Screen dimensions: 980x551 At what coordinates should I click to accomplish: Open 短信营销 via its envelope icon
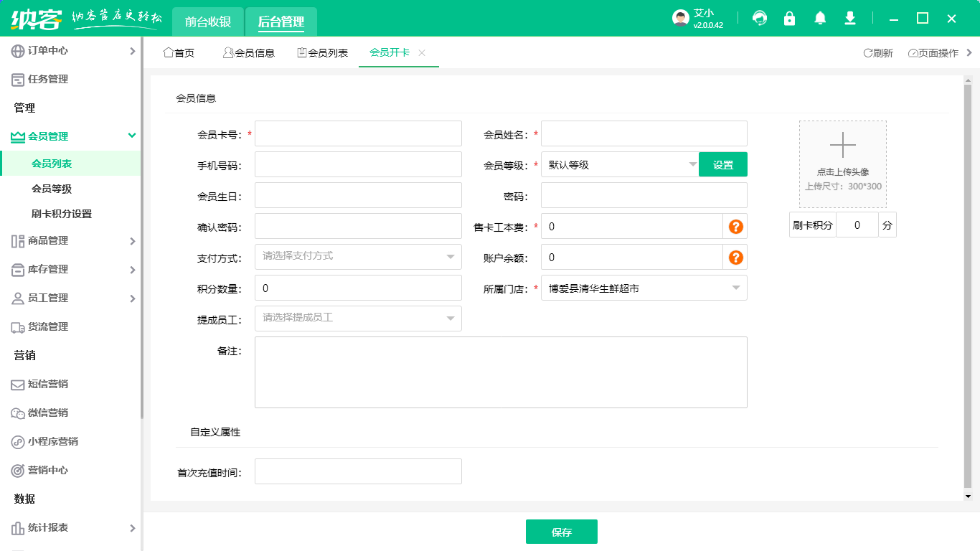click(16, 385)
